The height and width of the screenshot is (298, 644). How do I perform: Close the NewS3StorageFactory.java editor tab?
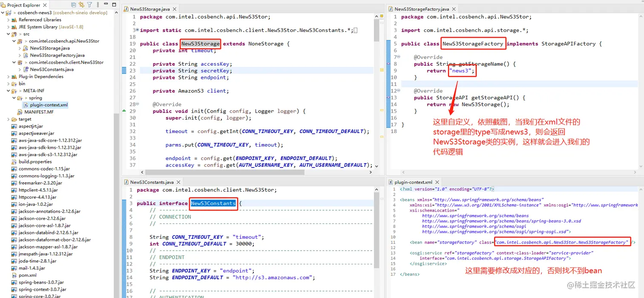click(454, 9)
